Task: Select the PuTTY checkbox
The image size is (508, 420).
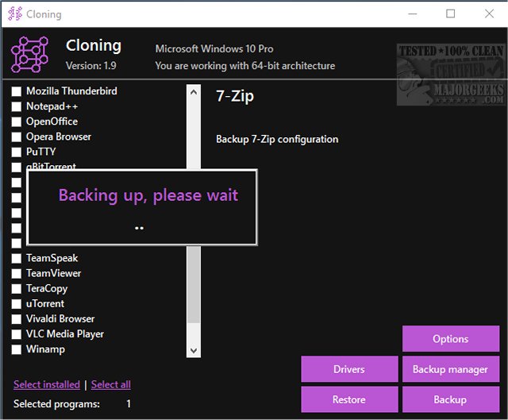Action: [17, 152]
